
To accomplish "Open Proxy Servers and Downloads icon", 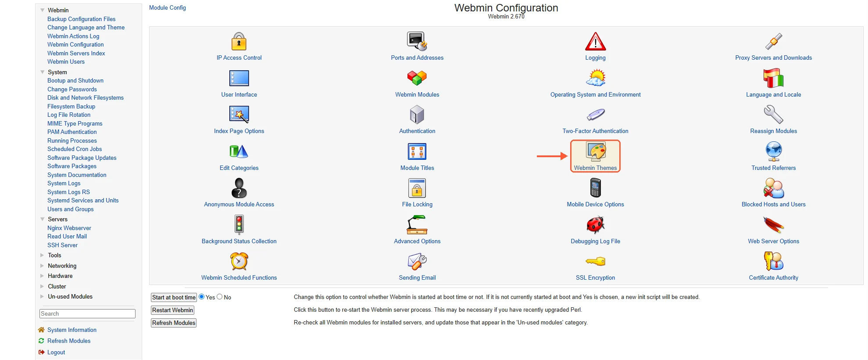I will click(x=773, y=42).
